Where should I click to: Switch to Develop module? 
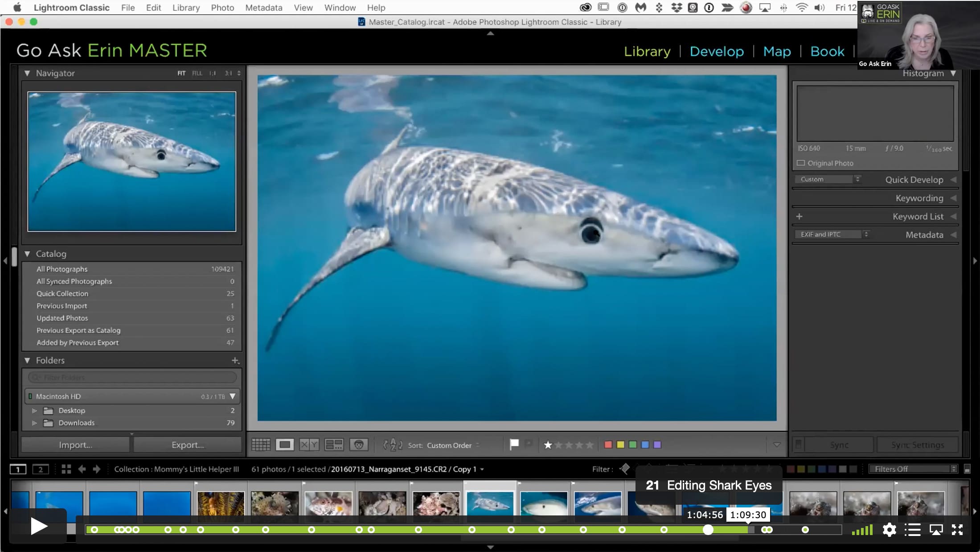coord(717,51)
